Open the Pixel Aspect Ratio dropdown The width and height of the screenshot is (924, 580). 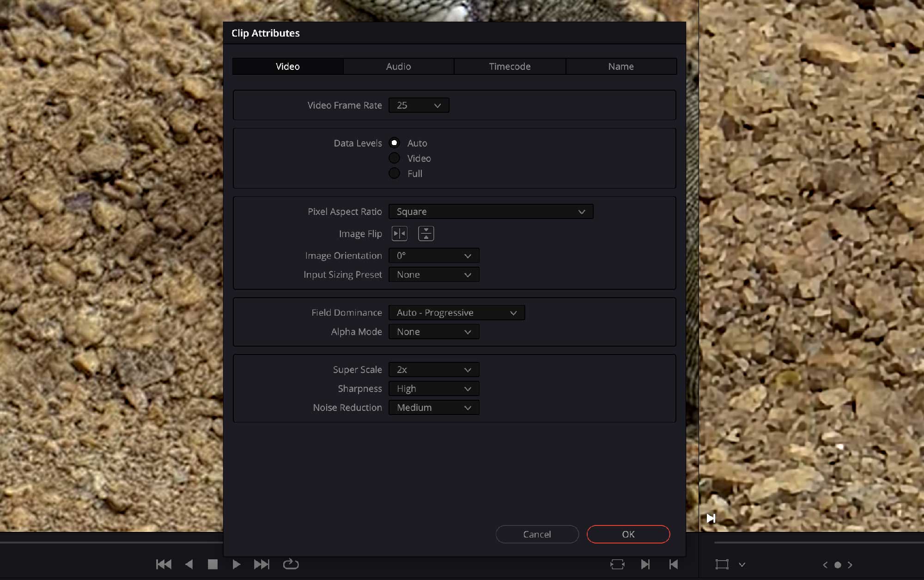pyautogui.click(x=490, y=211)
